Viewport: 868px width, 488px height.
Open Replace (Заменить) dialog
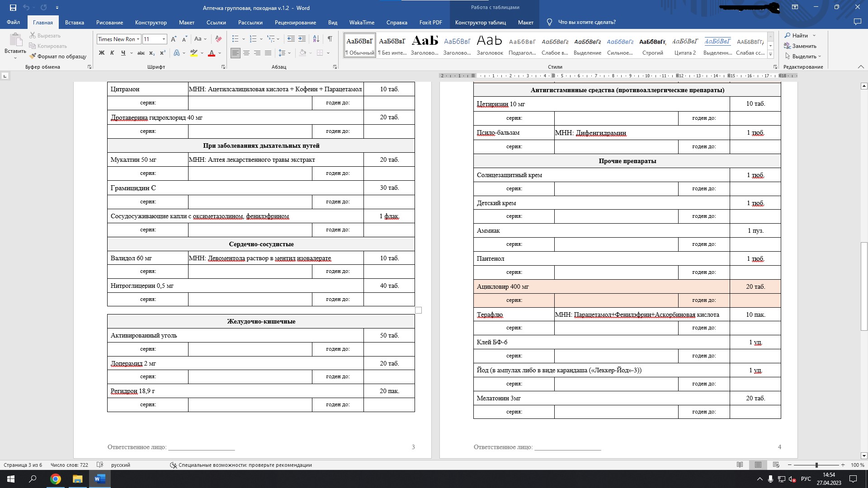tap(800, 46)
